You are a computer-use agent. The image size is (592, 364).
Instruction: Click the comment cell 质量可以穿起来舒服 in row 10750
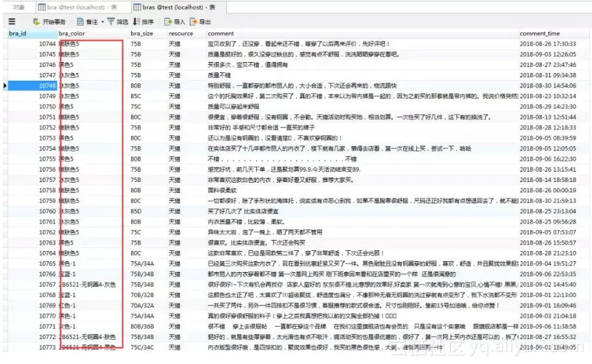click(x=233, y=107)
